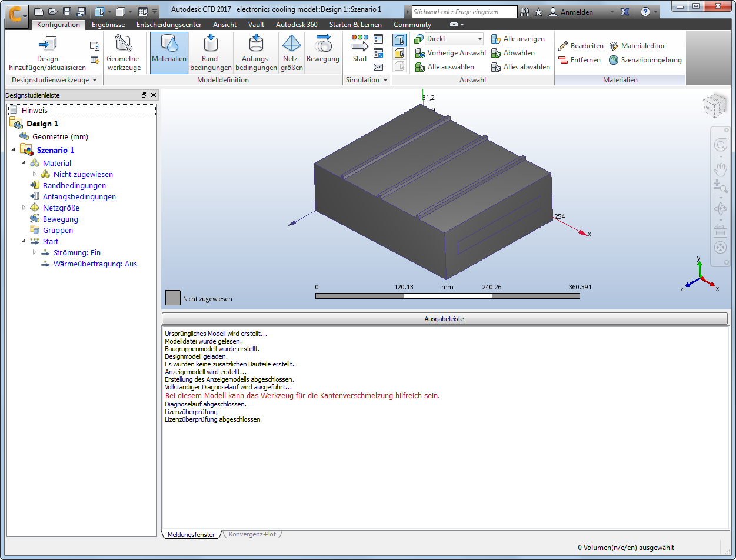
Task: Click Alle anzeigen button
Action: click(x=518, y=39)
